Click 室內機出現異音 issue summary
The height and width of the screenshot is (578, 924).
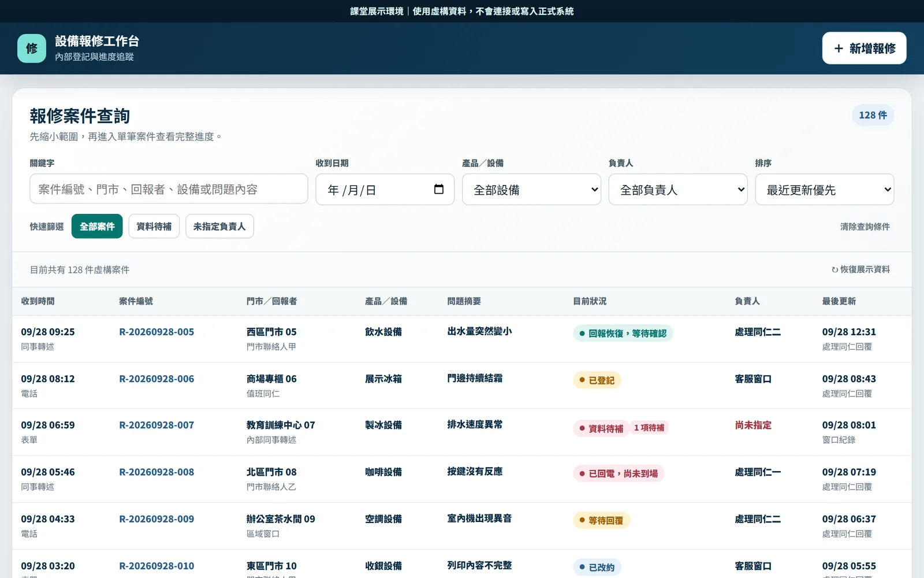pos(479,518)
